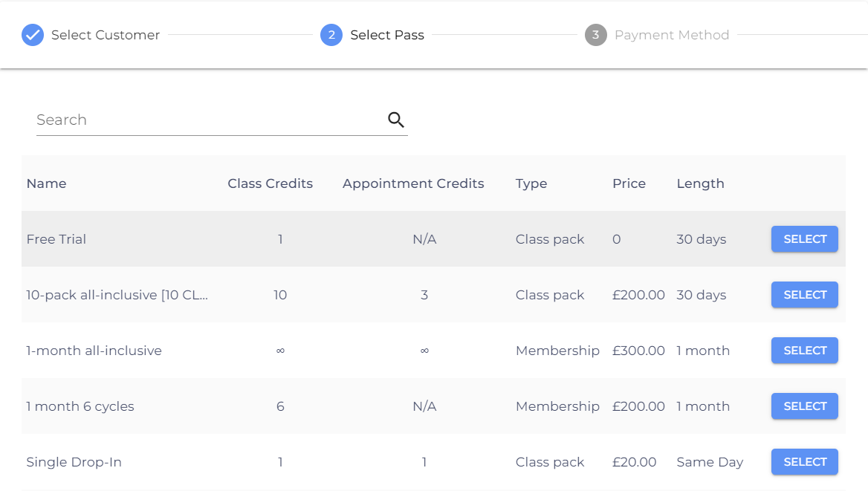This screenshot has width=868, height=491.
Task: Go to the Select Customer step
Action: (105, 35)
